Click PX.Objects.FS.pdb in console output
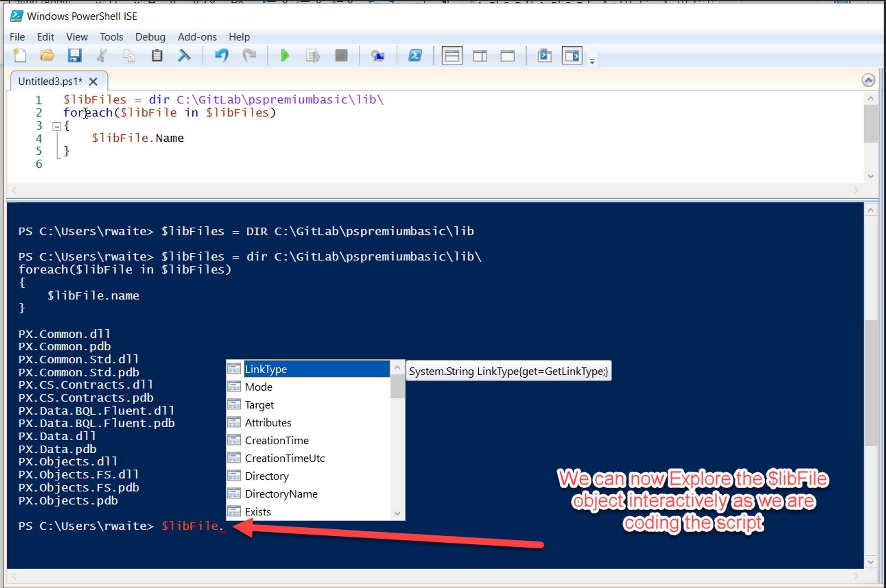Screen dimensions: 886x588 tap(78, 487)
